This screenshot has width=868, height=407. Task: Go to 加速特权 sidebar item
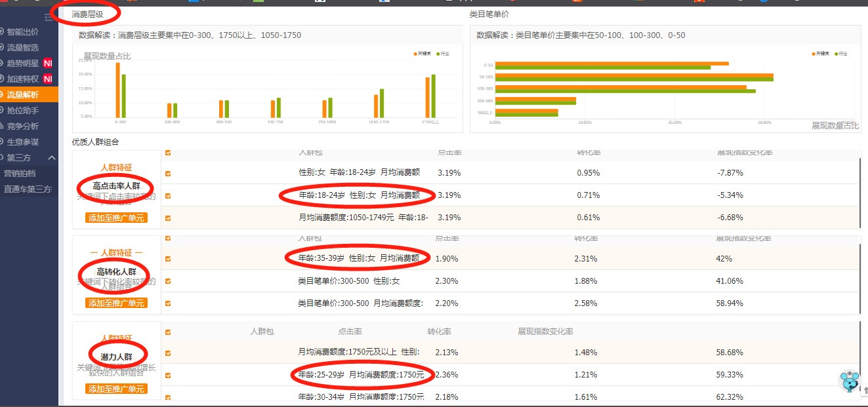coord(23,79)
